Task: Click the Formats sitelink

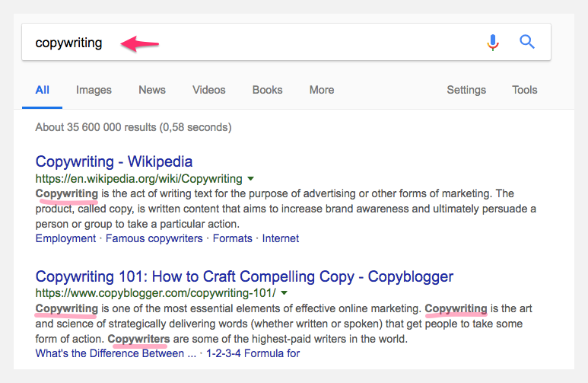Action: coord(232,238)
